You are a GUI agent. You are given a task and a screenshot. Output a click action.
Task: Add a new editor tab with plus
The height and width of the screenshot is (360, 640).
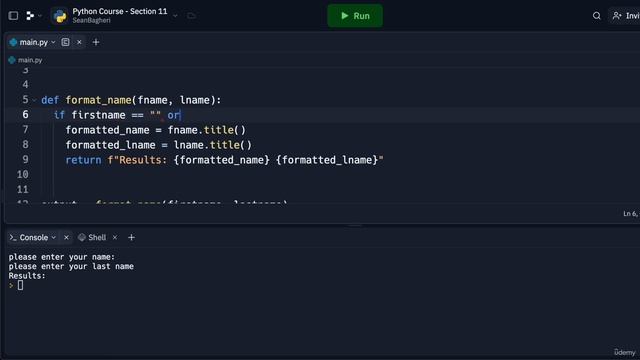click(96, 42)
